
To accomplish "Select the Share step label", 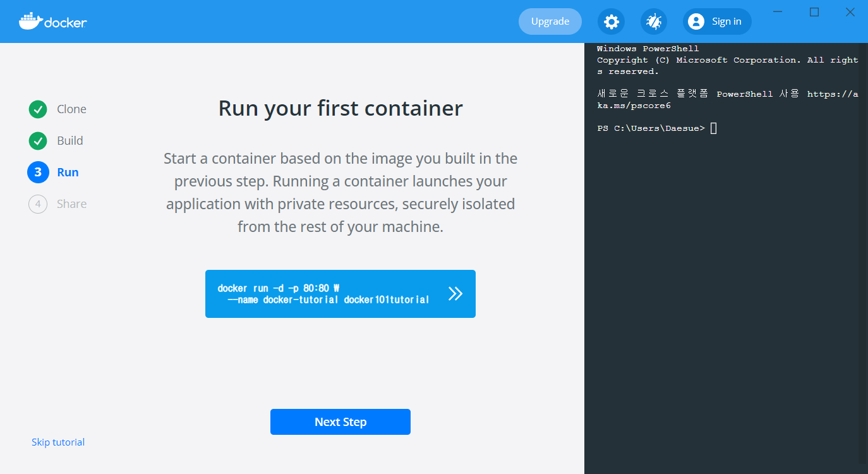I will pyautogui.click(x=71, y=204).
